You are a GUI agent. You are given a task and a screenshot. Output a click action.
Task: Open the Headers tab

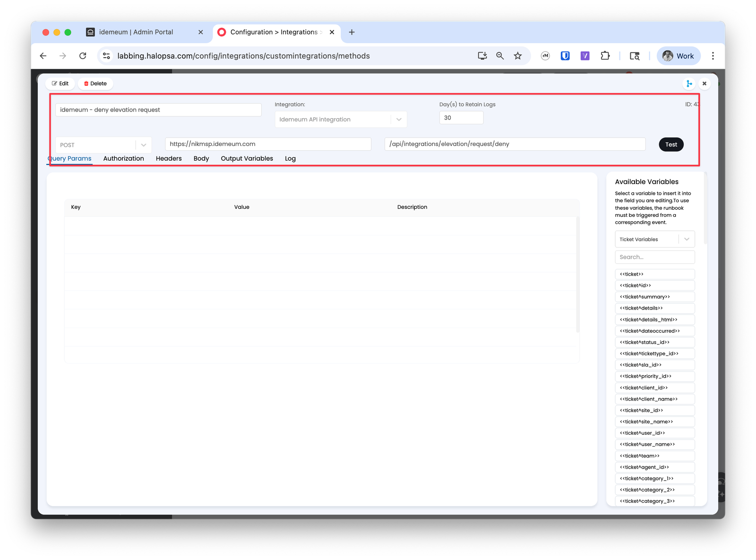(169, 159)
